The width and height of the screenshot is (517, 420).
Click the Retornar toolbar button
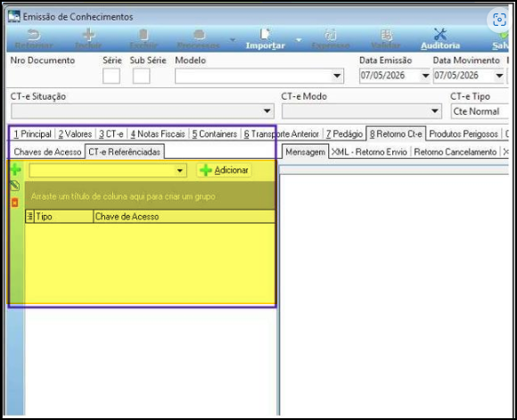[x=34, y=39]
